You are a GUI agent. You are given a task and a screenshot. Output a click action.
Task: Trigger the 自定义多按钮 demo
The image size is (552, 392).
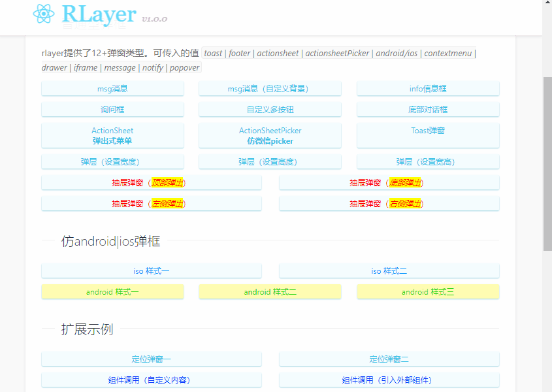click(270, 109)
